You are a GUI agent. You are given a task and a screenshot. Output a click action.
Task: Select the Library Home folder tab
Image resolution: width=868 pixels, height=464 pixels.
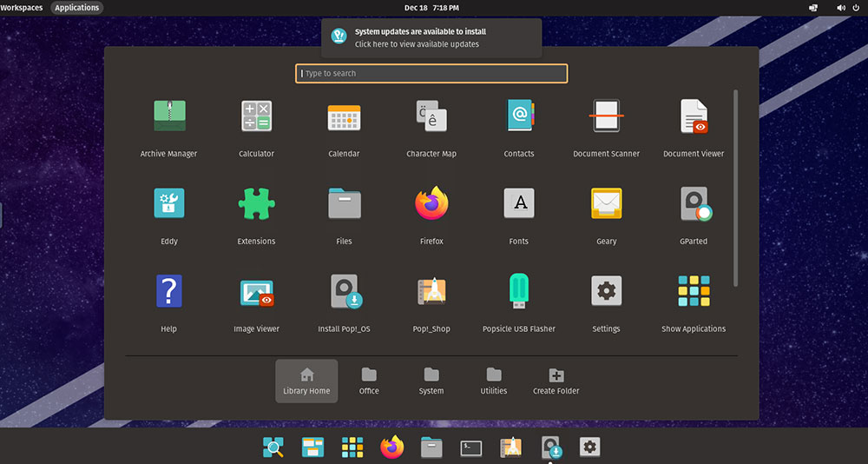point(306,381)
